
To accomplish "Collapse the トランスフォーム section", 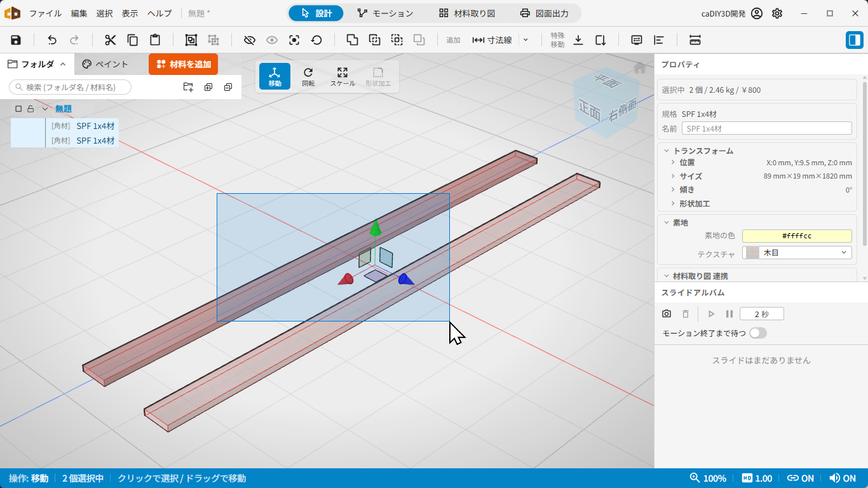I will coord(667,151).
